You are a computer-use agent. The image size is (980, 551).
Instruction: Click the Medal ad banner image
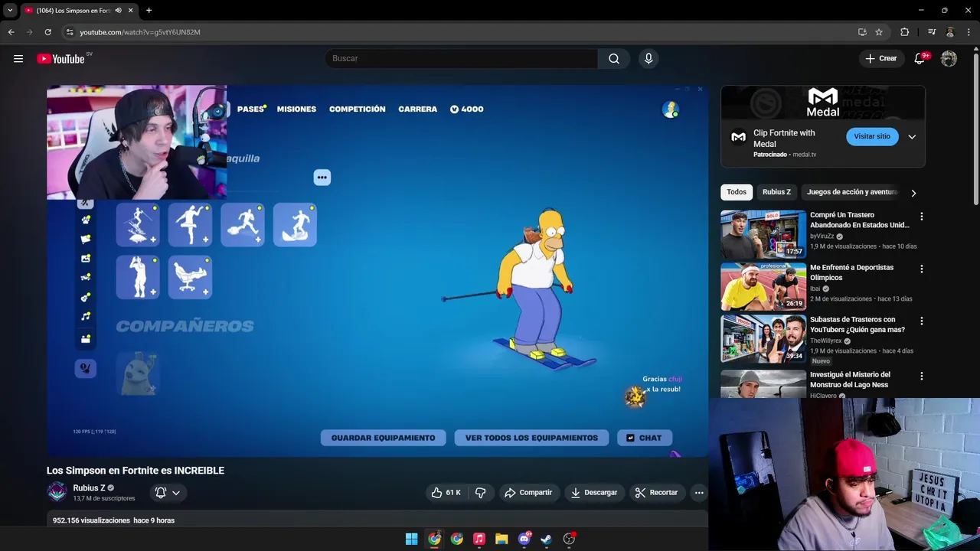[823, 103]
